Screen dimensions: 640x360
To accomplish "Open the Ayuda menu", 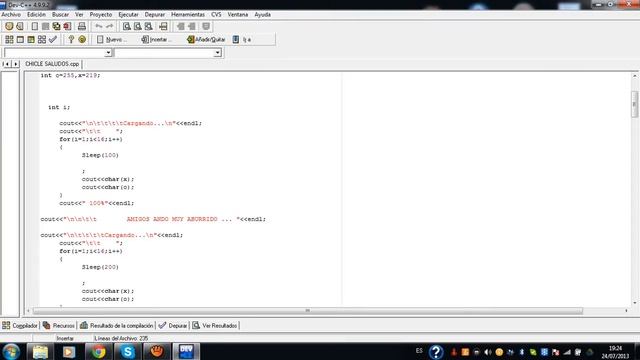I will click(262, 14).
